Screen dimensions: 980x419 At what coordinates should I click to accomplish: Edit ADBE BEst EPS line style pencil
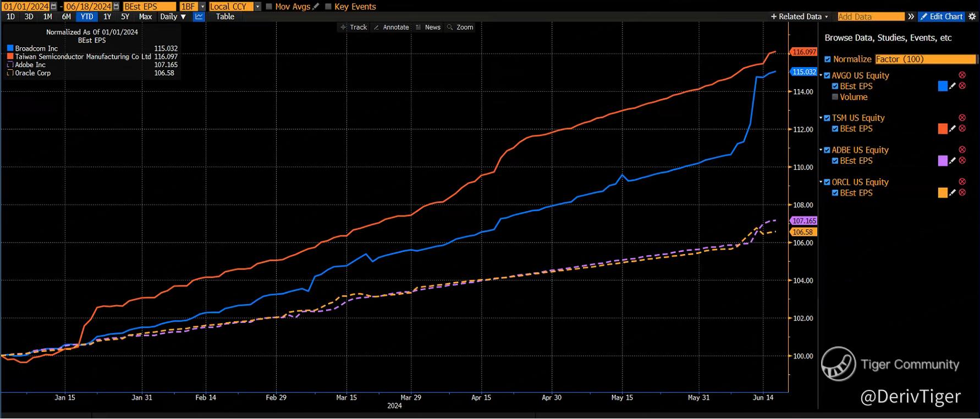953,161
